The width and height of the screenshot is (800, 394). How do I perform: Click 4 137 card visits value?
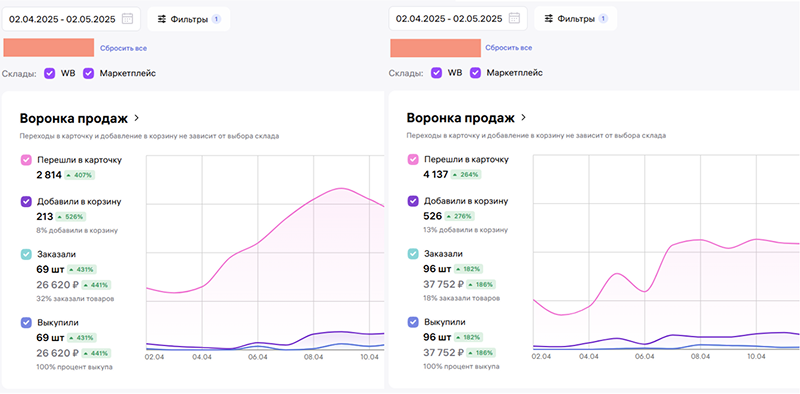pyautogui.click(x=436, y=175)
